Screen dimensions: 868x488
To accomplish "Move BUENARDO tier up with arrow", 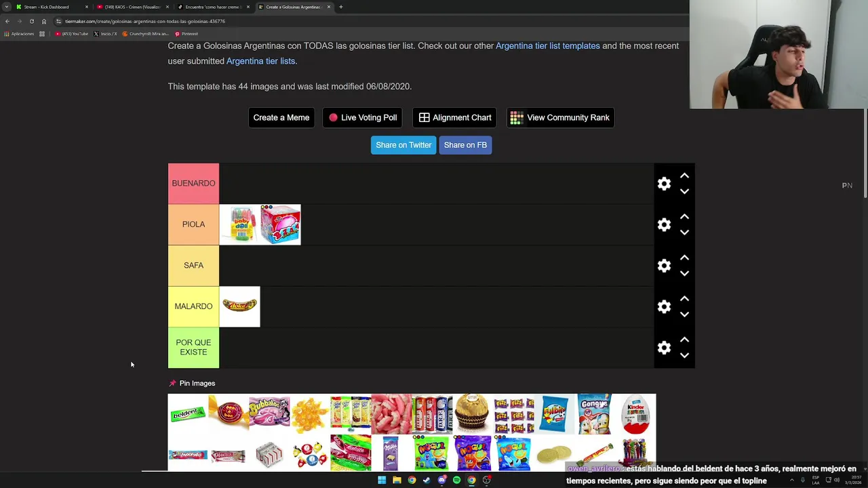I will (684, 176).
